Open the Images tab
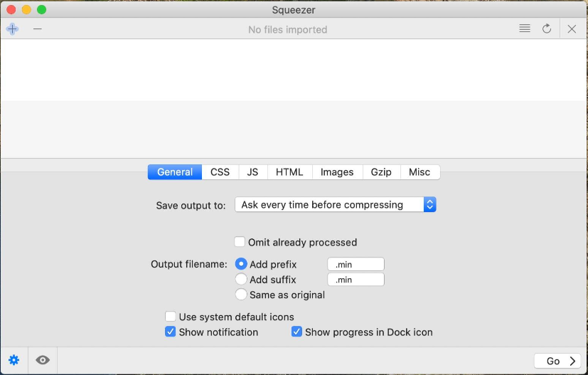Screen dimensions: 588x375 [337, 172]
